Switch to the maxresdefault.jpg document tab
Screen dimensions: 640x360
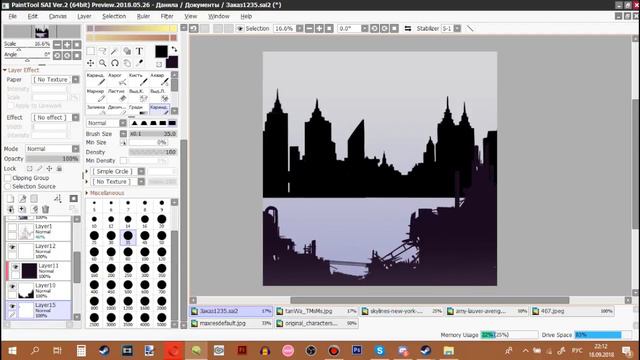231,323
